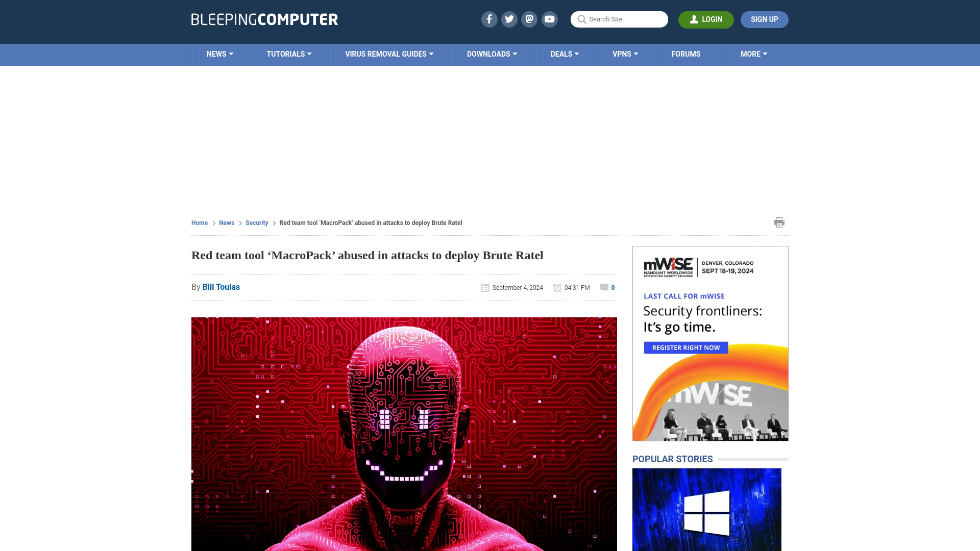
Task: Click the comments icon showing 0
Action: (x=604, y=287)
